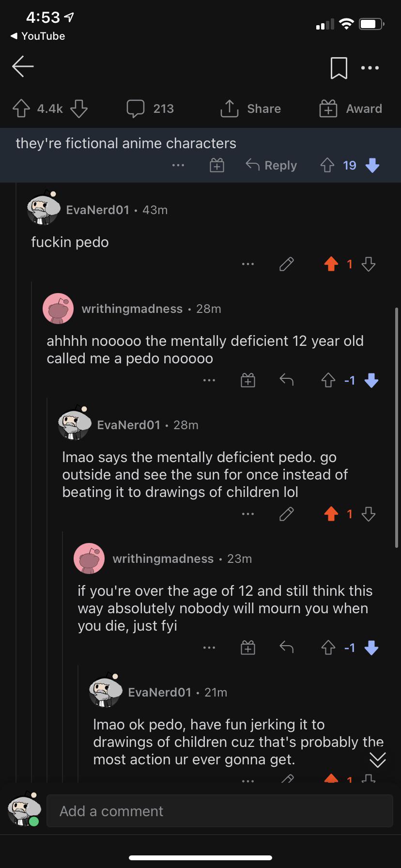Screen dimensions: 401x868
Task: Upvote EvaNerd01's 28m comment
Action: coord(331,514)
